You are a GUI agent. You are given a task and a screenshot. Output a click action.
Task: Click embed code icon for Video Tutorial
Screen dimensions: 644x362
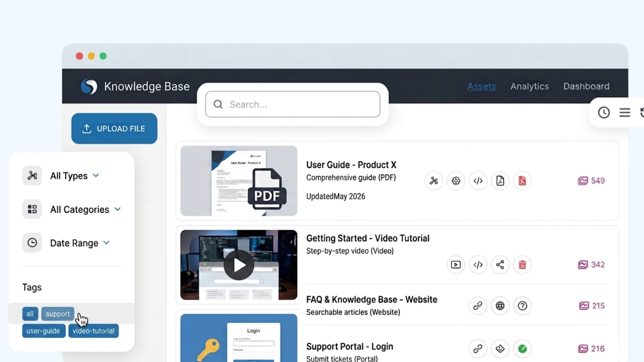click(478, 265)
